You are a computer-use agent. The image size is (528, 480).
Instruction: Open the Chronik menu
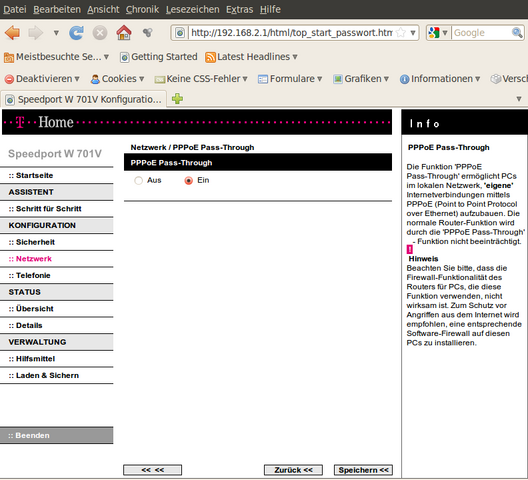tap(142, 9)
